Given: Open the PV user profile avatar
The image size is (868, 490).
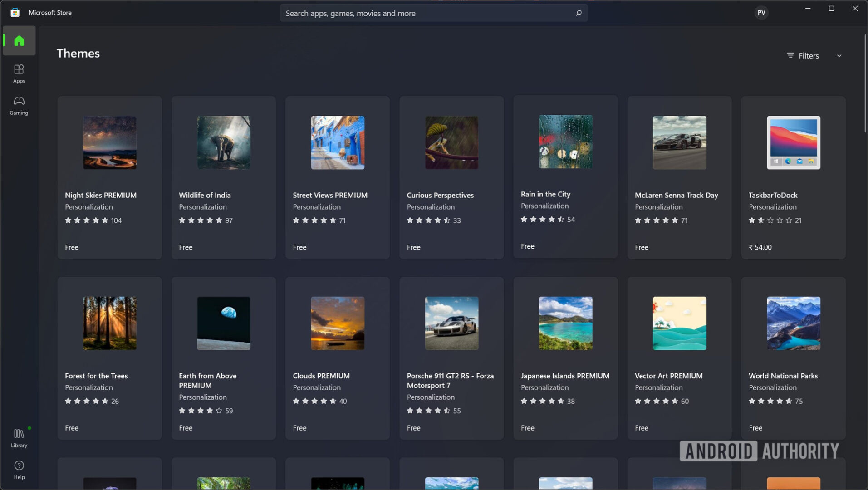Looking at the screenshot, I should pos(761,13).
